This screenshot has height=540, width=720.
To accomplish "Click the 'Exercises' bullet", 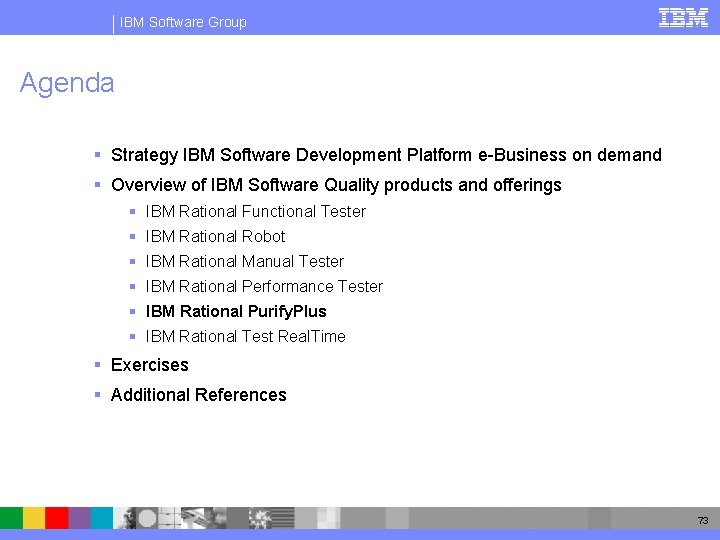I will 150,365.
